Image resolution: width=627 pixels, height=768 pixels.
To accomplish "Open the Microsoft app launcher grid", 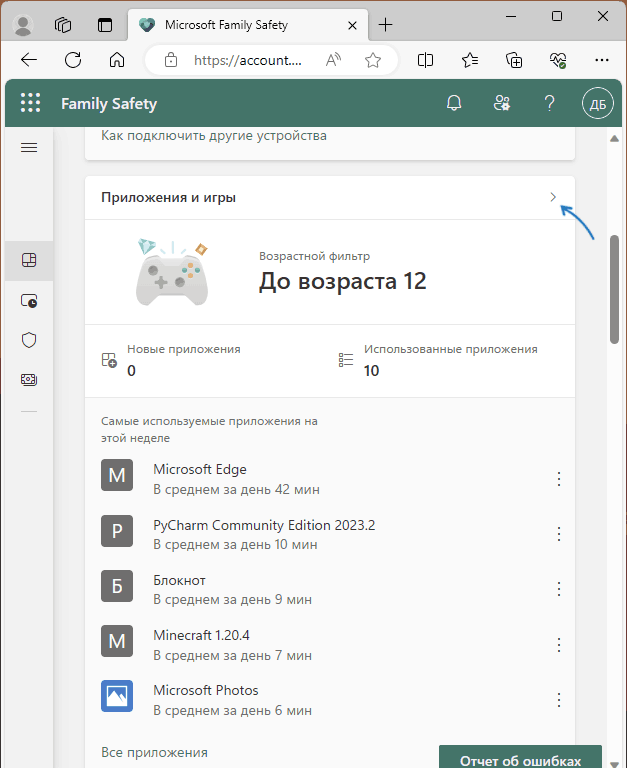I will tap(30, 103).
